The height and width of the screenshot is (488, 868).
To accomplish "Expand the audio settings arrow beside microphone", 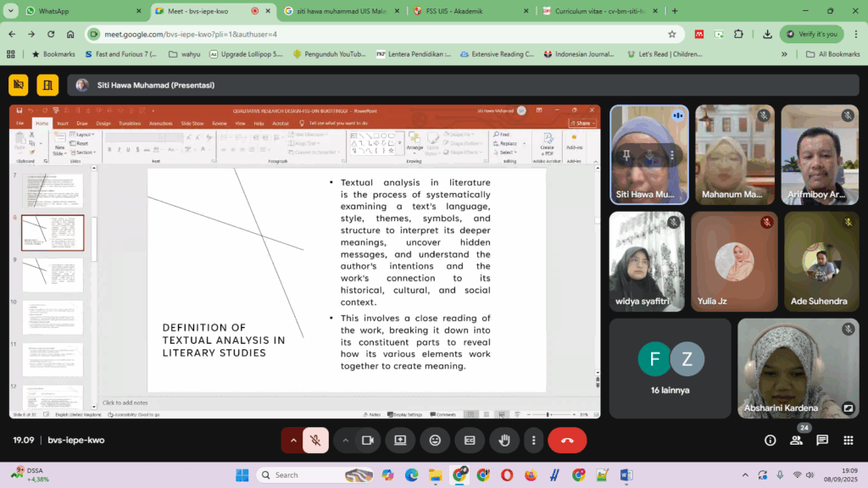I will 293,441.
